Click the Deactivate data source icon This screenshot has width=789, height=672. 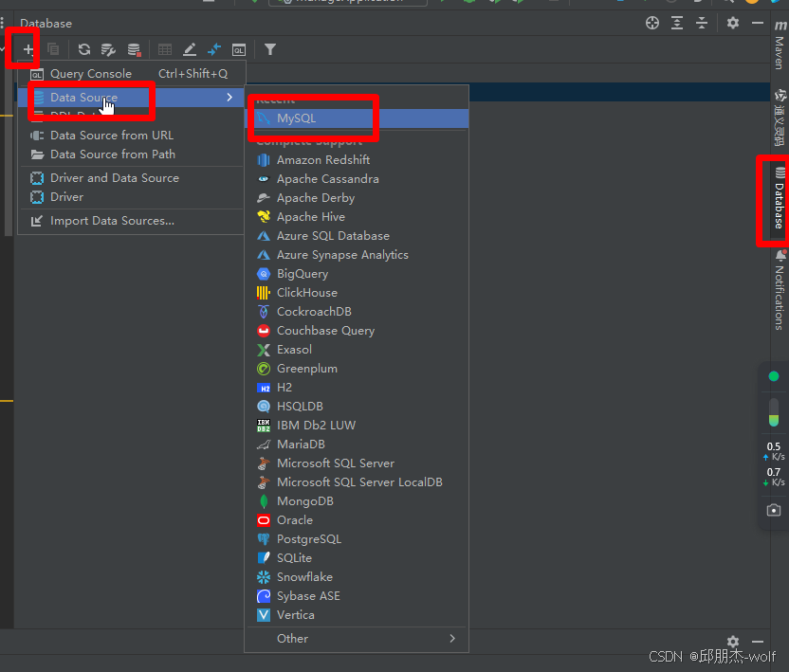[134, 49]
